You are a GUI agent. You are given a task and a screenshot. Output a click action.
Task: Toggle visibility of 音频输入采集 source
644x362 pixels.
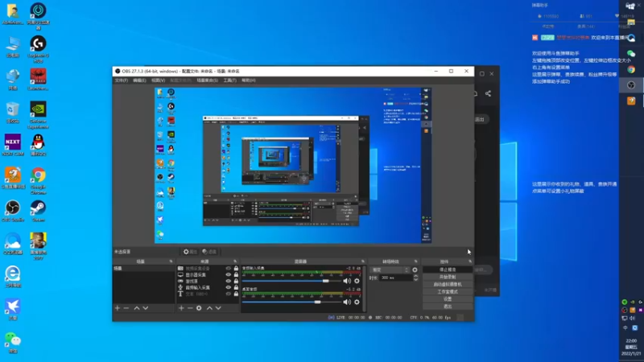coord(229,287)
